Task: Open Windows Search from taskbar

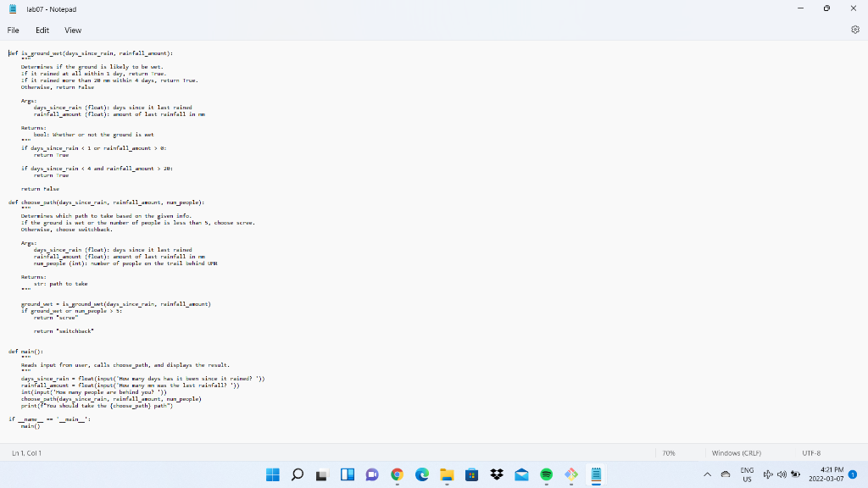Action: pyautogui.click(x=297, y=474)
